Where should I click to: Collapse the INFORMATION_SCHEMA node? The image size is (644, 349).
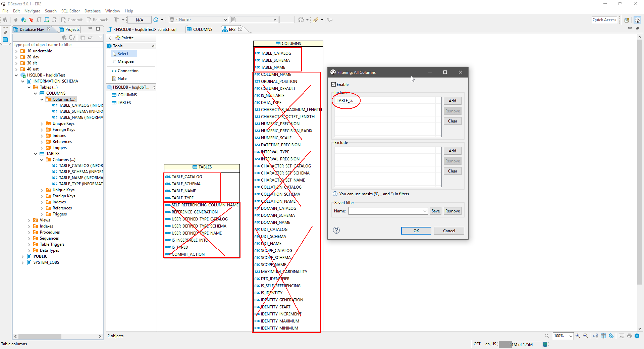click(x=23, y=81)
